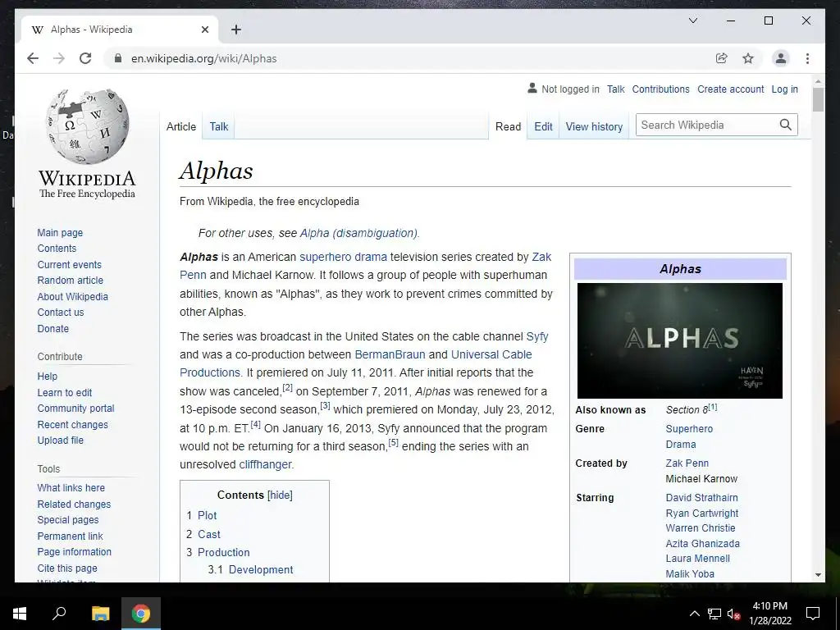Click the Not logged in user icon
Screen dimensions: 840x630
pos(532,89)
